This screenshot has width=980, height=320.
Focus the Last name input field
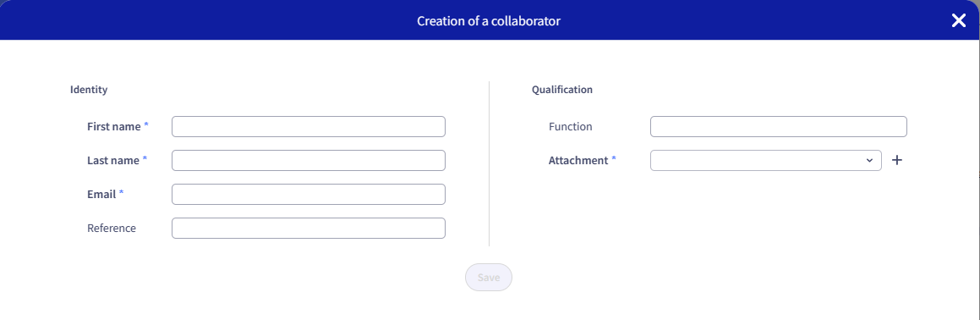[x=309, y=160]
